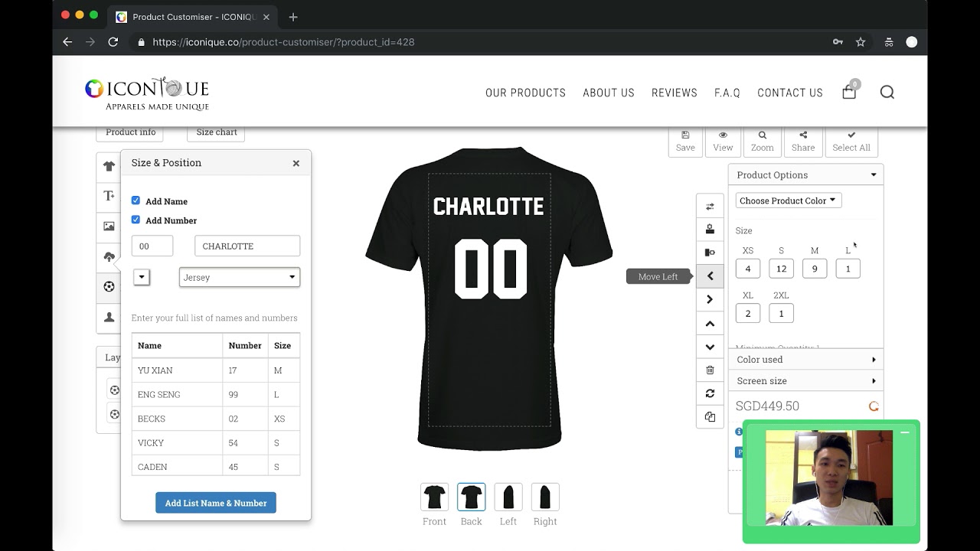Show the Right shirt view thumbnail
The image size is (980, 551).
tap(545, 497)
